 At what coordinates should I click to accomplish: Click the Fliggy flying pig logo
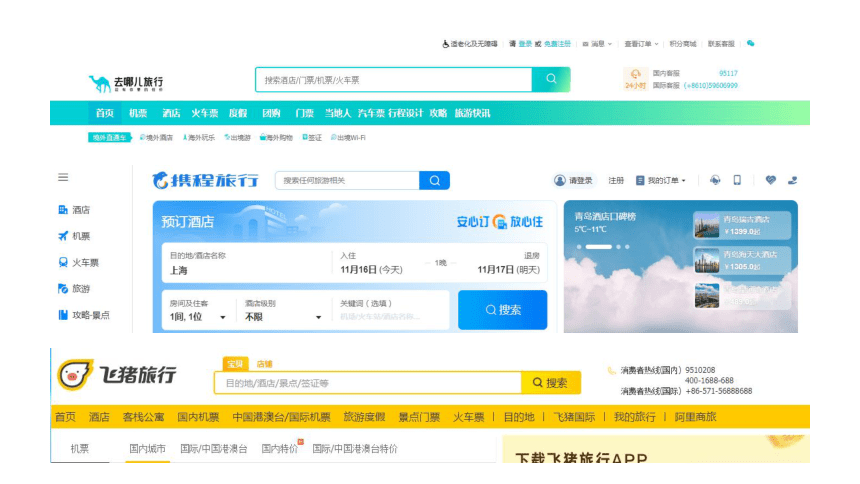coord(75,375)
